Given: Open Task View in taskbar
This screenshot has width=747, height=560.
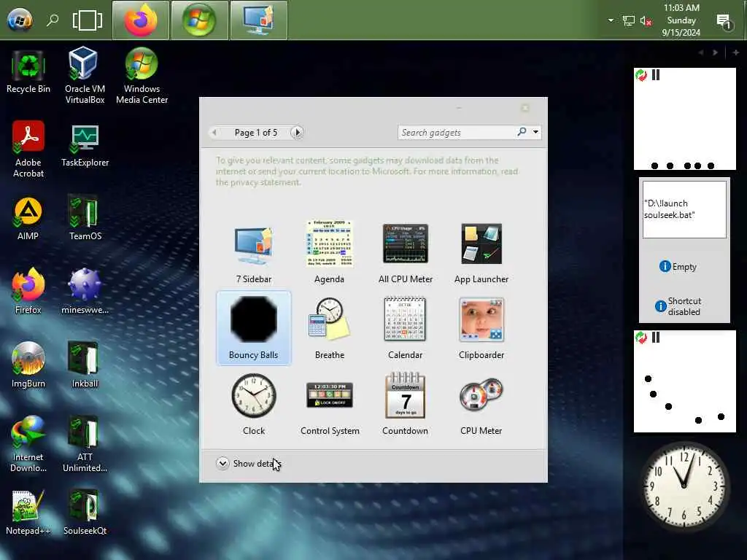Looking at the screenshot, I should tap(88, 20).
